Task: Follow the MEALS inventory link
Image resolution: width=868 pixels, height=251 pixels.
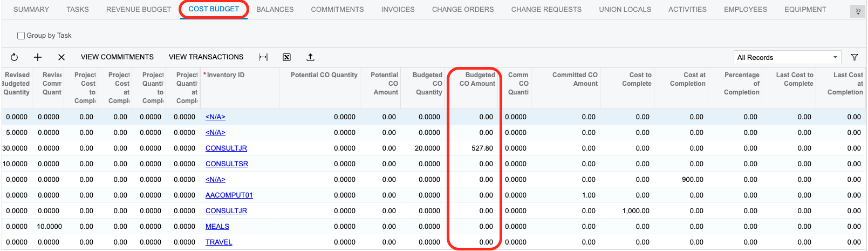Action: pyautogui.click(x=217, y=227)
